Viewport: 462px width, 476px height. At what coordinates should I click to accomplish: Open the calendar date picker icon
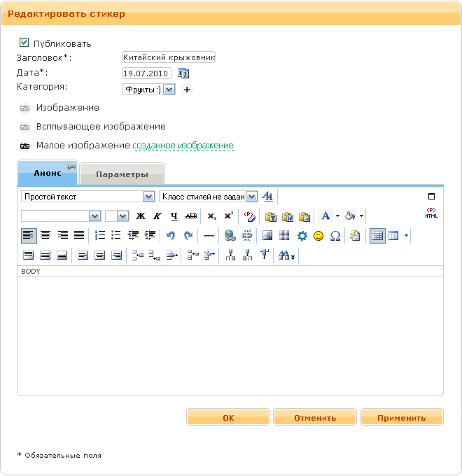(184, 73)
